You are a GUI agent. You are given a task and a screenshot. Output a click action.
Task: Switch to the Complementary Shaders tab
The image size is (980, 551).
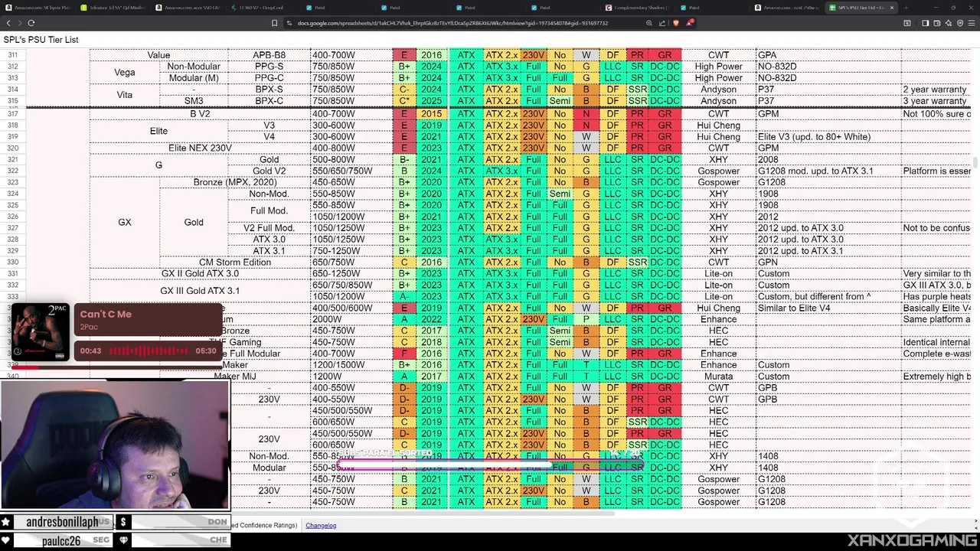pyautogui.click(x=638, y=8)
